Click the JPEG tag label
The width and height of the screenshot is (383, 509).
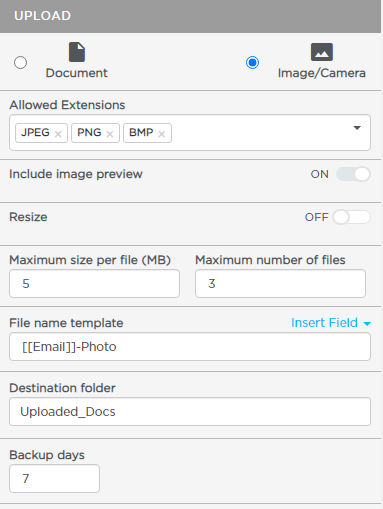click(x=35, y=132)
